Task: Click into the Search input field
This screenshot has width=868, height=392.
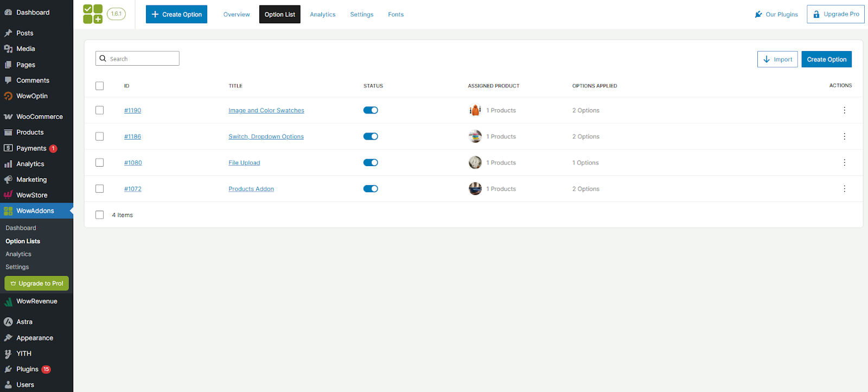Action: point(137,59)
